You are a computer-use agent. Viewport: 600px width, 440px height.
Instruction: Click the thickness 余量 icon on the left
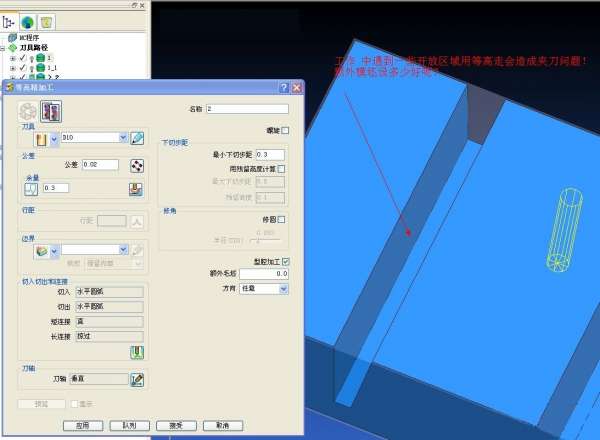(30, 188)
